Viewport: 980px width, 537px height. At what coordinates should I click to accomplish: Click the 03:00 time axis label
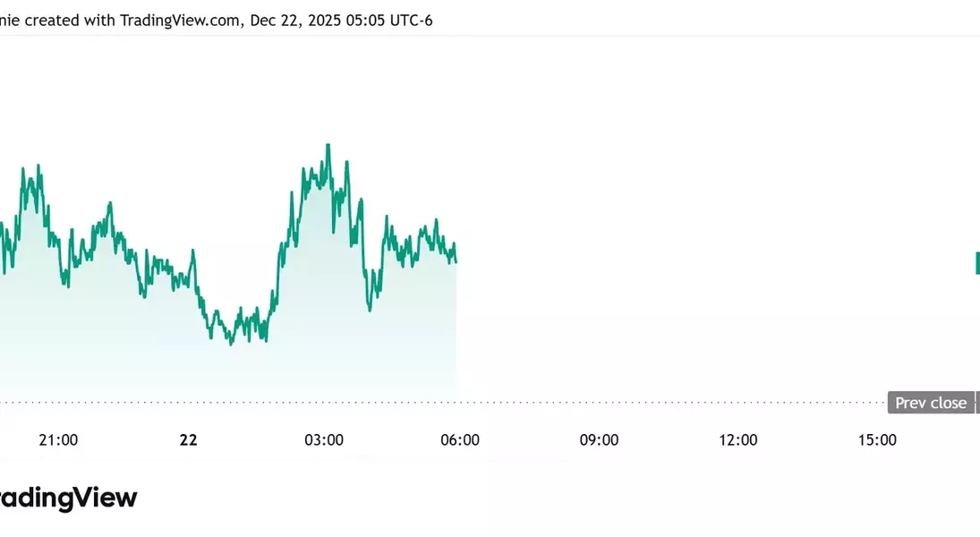point(324,439)
